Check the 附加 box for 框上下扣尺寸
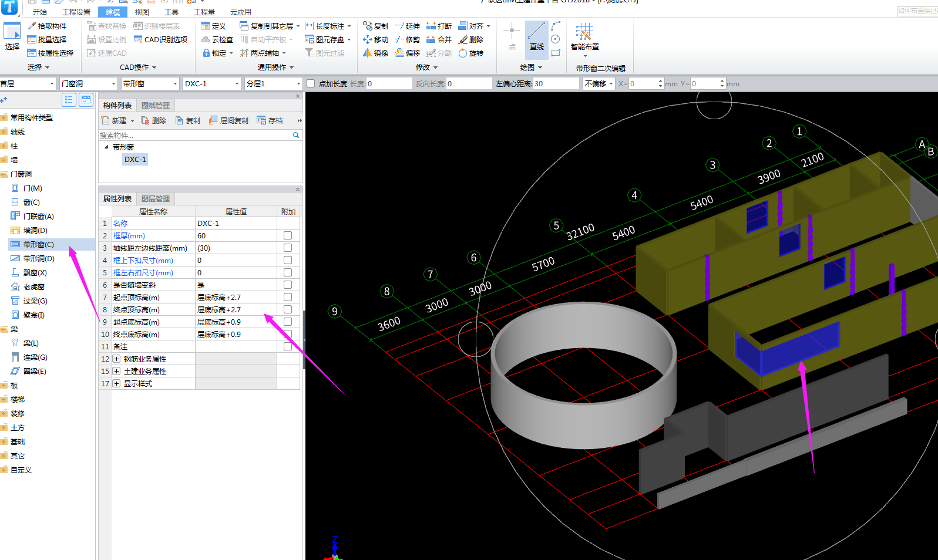The height and width of the screenshot is (560, 938). pos(288,260)
